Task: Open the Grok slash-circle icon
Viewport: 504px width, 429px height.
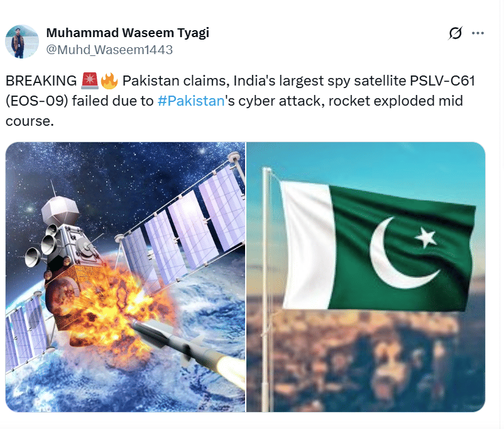Action: click(455, 33)
